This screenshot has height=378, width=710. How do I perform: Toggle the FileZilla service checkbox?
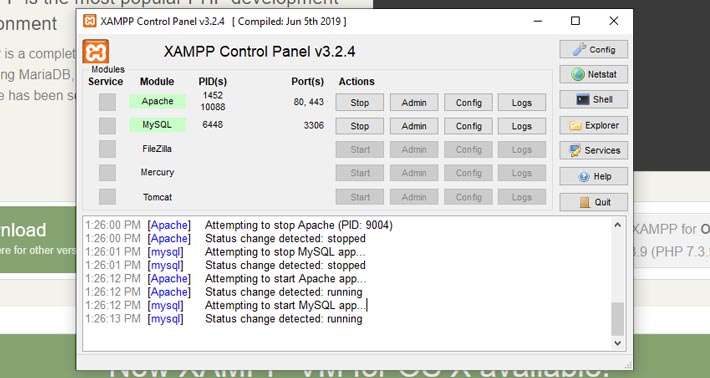[x=107, y=149]
